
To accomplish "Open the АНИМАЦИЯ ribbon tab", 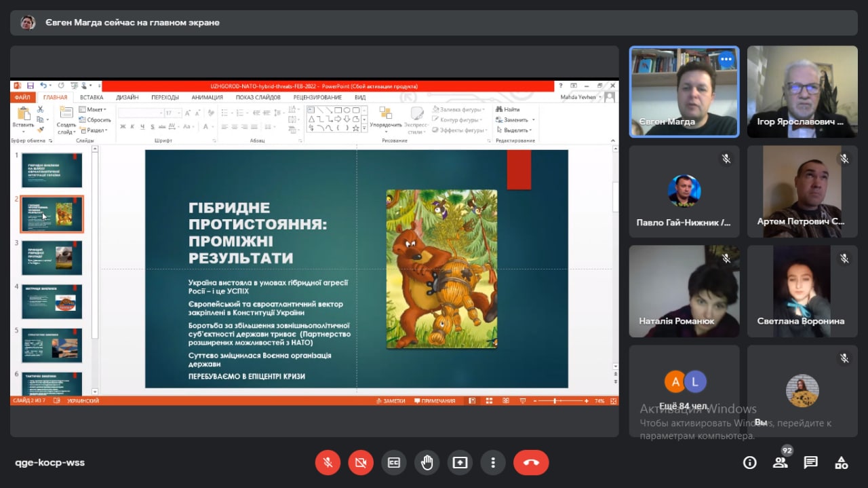I will 207,98.
